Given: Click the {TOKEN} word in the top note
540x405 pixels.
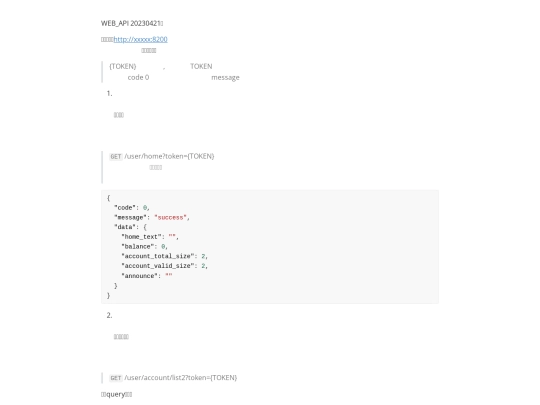Looking at the screenshot, I should [x=123, y=66].
